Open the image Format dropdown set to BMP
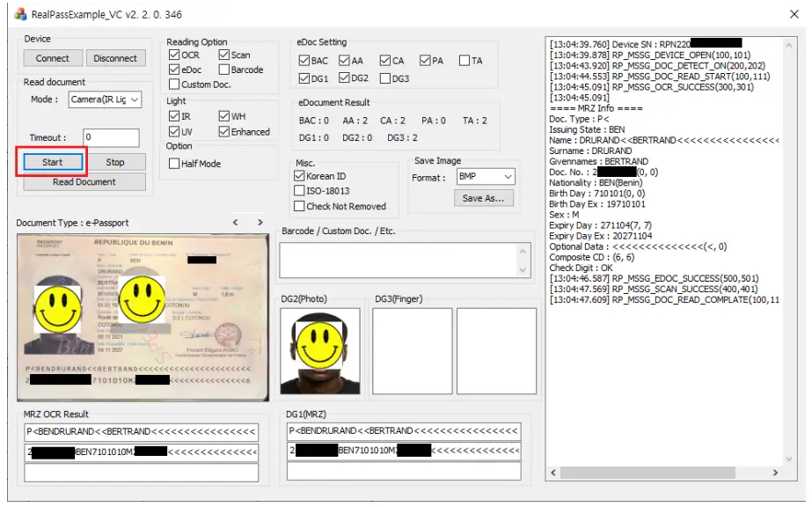812x507 pixels. point(486,177)
